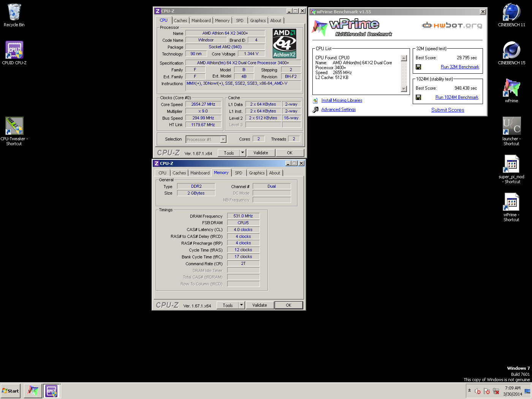Switch to SPD tab in upper CPU-Z

(240, 21)
